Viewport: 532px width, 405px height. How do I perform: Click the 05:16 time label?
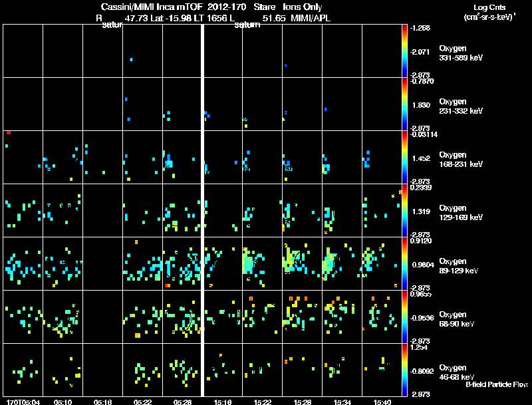click(103, 402)
